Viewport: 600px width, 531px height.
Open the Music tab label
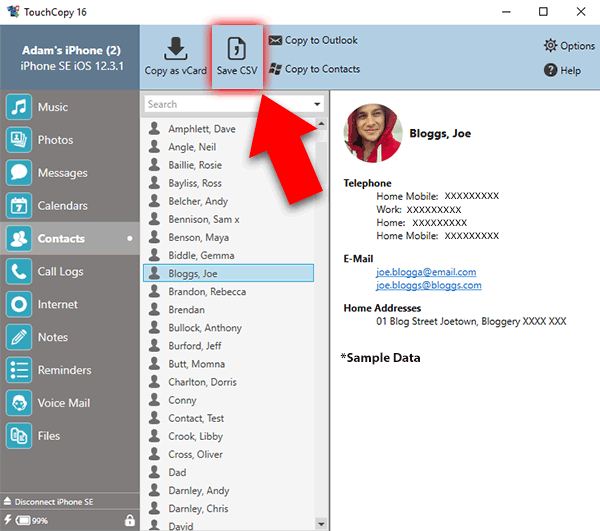click(x=53, y=107)
